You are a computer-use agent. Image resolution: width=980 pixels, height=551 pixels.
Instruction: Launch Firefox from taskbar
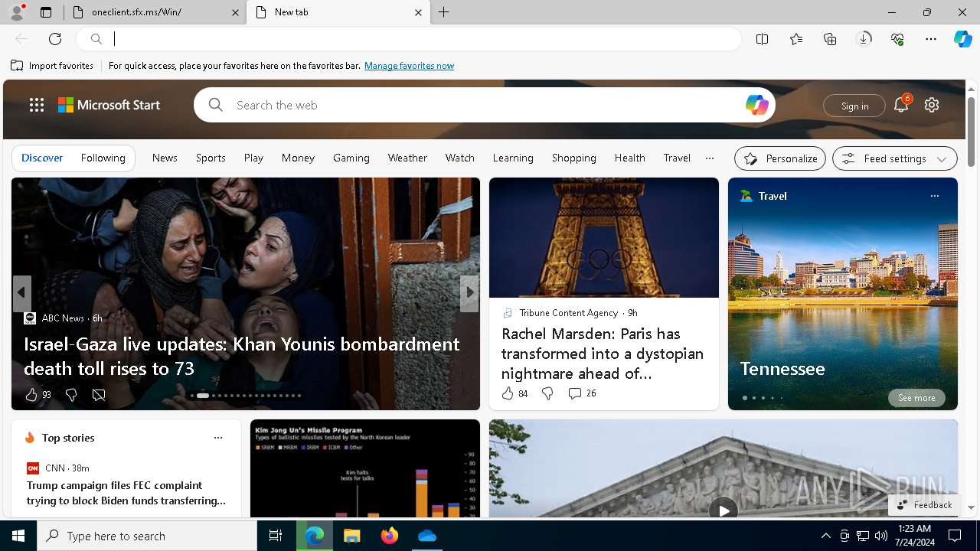click(x=389, y=536)
